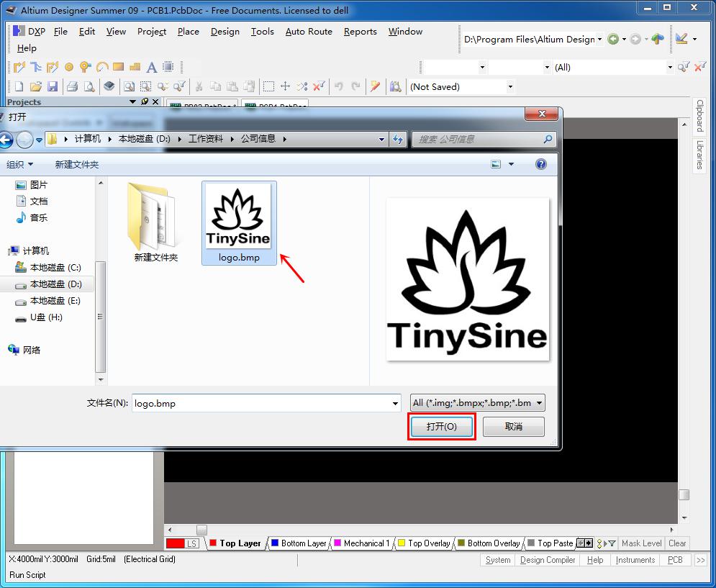Click the 打开(O) open button

(x=442, y=426)
